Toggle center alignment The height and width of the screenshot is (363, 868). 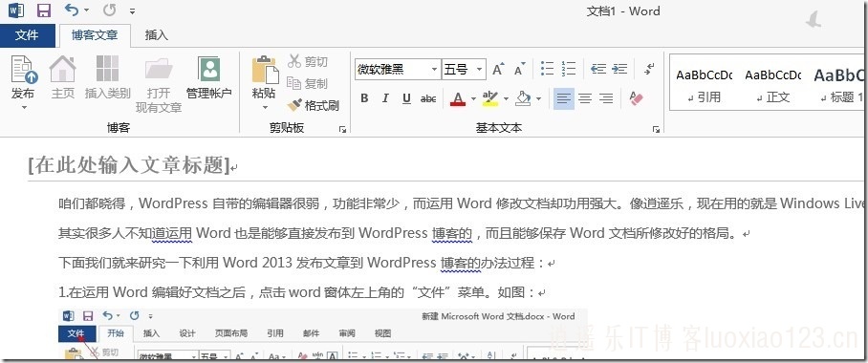[585, 98]
